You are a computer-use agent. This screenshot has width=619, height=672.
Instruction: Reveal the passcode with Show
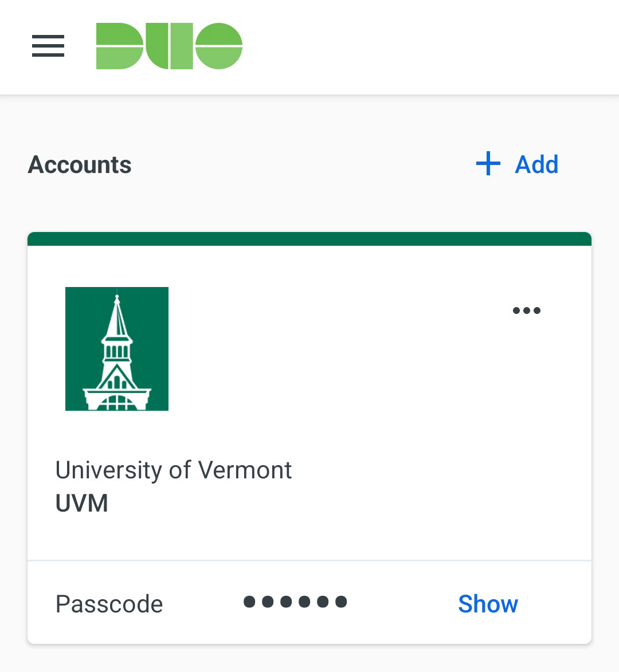coord(488,604)
